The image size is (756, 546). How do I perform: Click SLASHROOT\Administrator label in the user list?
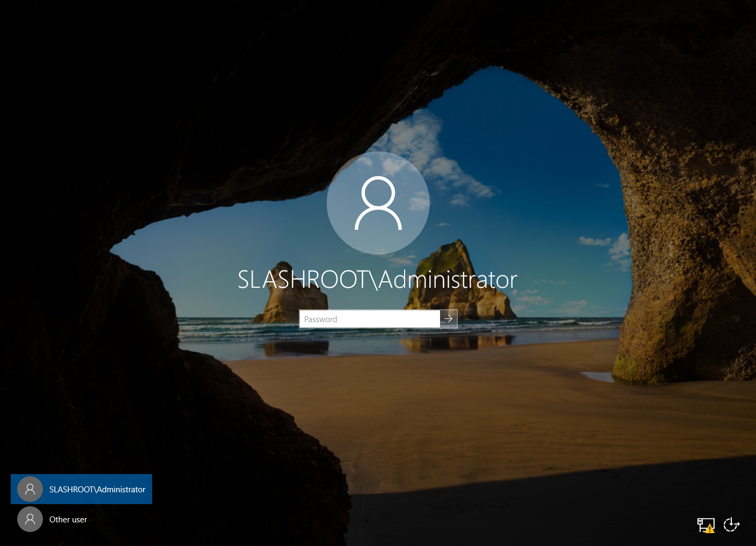(97, 490)
